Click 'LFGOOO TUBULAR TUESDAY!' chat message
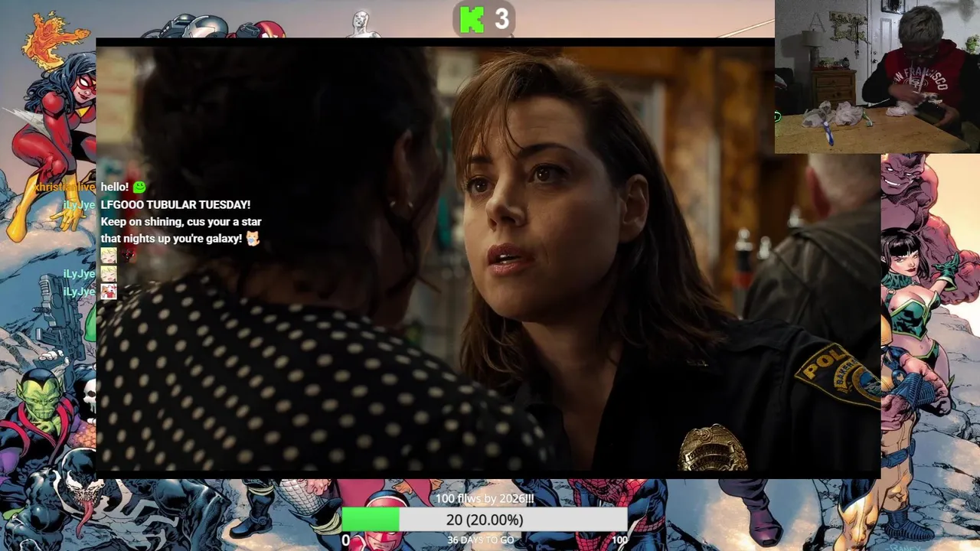 point(175,205)
